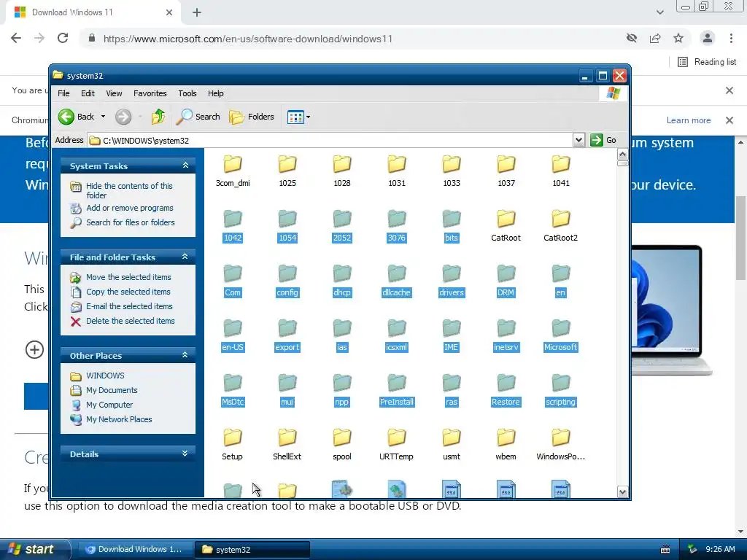
Task: Select the CatRoot folder
Action: coord(506,225)
